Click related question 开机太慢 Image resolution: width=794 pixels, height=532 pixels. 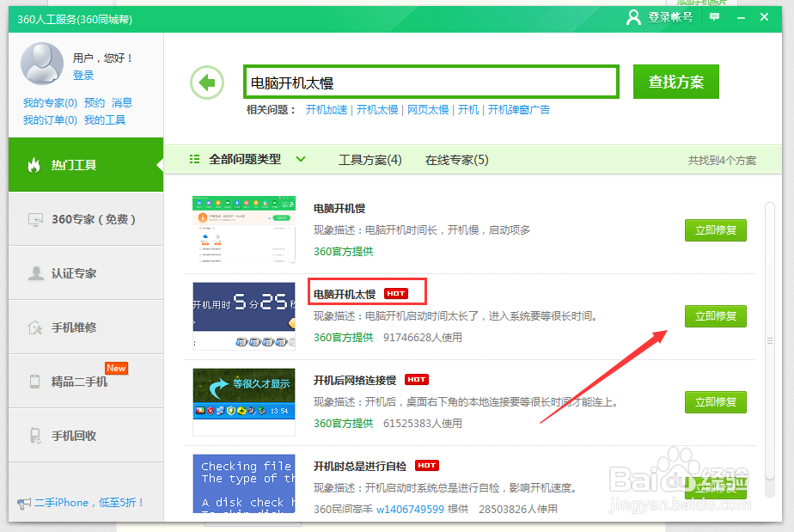[x=377, y=110]
